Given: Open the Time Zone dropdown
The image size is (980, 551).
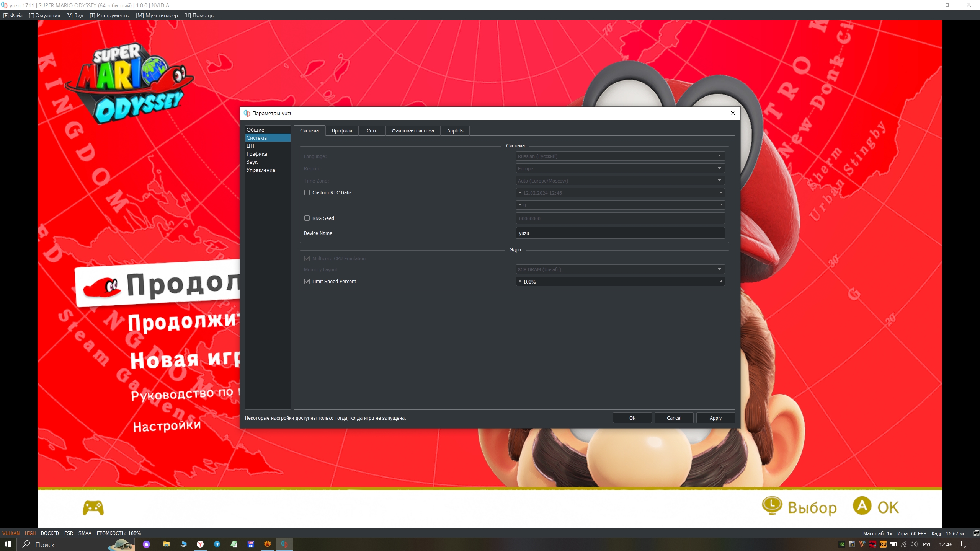Looking at the screenshot, I should (x=620, y=181).
